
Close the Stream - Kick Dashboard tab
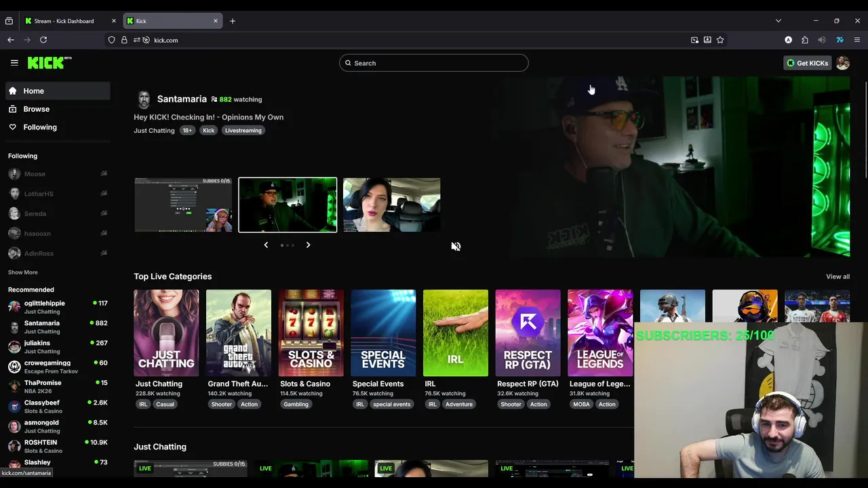coord(113,21)
